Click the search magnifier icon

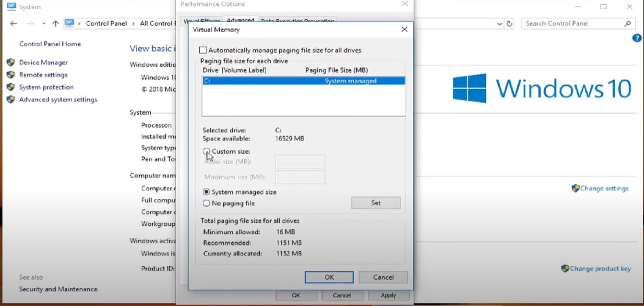(x=628, y=23)
